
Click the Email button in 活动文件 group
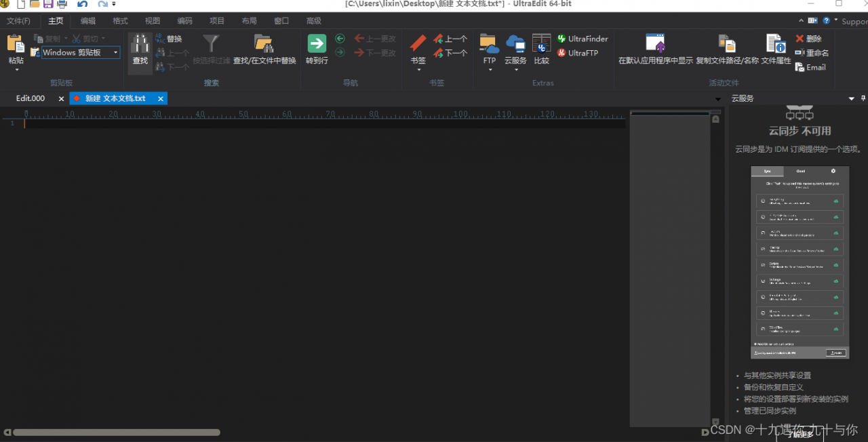[x=810, y=66]
